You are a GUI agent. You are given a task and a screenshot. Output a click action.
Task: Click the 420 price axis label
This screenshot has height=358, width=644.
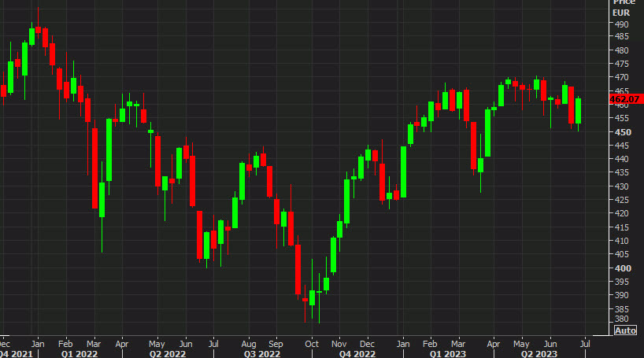point(621,213)
